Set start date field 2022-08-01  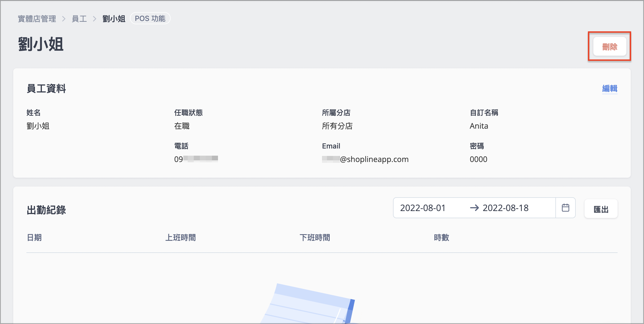pos(423,208)
